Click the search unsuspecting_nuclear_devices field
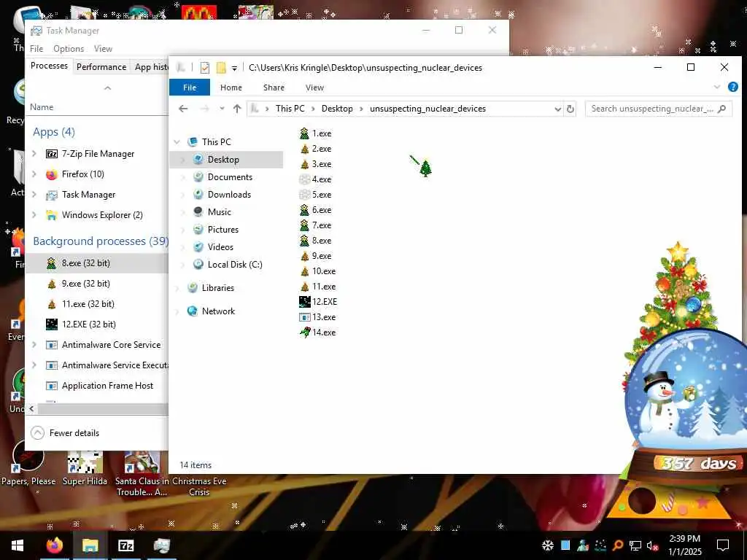 [x=658, y=109]
